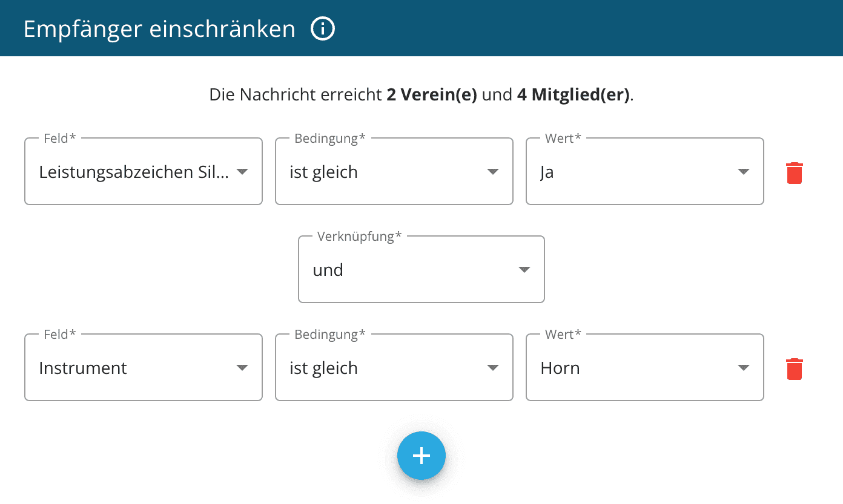Click the arrow in first row's Bedingung box
This screenshot has width=843, height=504.
(493, 172)
